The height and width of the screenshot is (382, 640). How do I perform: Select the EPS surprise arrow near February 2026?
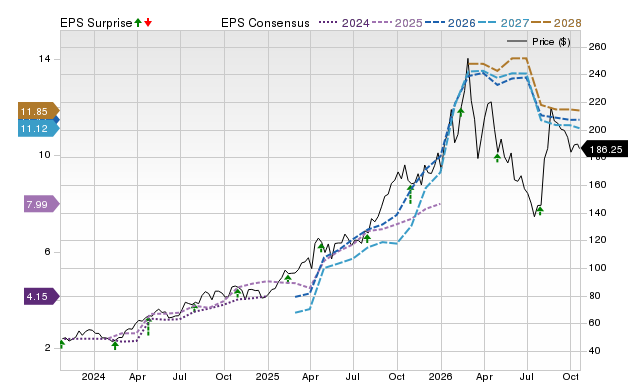pos(461,111)
